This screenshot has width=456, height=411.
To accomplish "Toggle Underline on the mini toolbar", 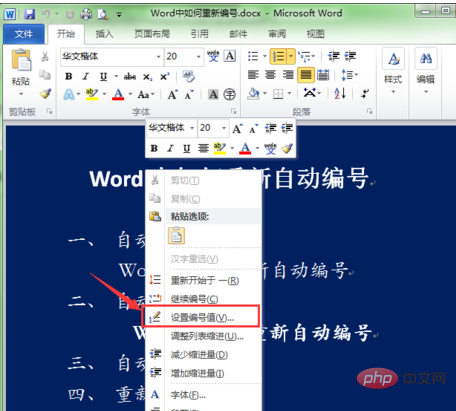I will pos(187,148).
